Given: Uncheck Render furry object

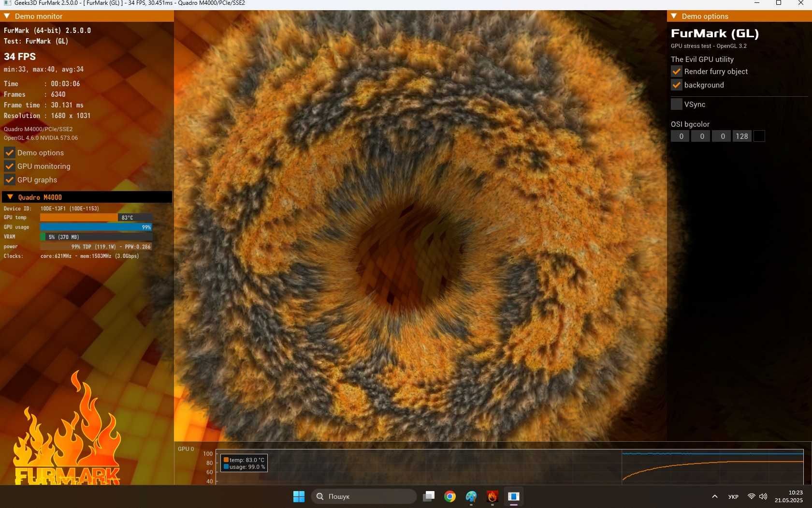Looking at the screenshot, I should point(677,71).
